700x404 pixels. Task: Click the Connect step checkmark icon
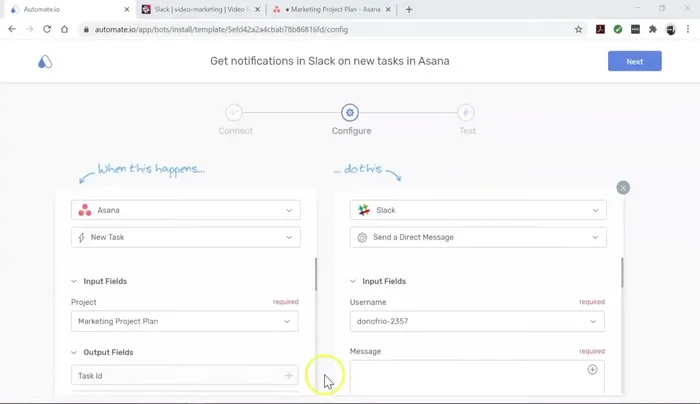coord(234,113)
